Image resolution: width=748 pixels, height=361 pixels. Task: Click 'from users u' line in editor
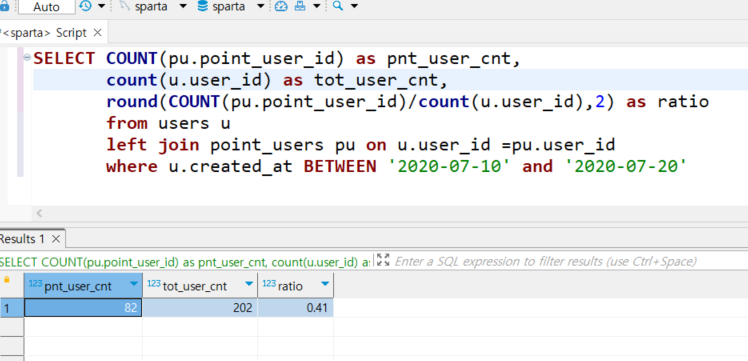click(x=168, y=123)
